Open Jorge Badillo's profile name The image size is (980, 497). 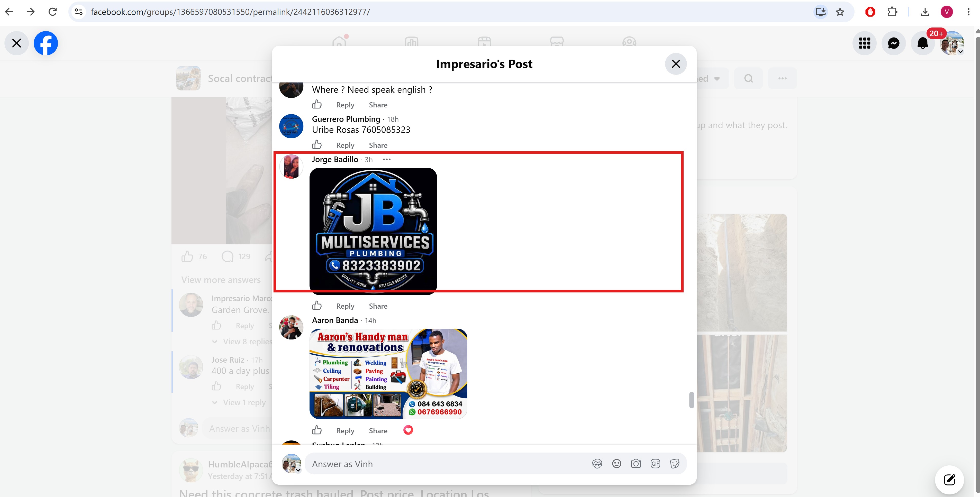(x=335, y=159)
